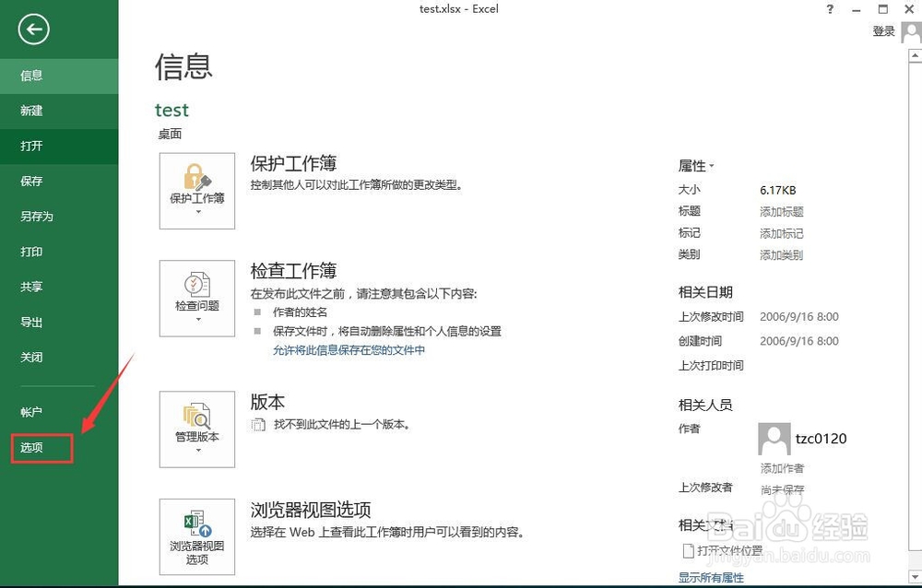Click 允许将此信息保存在您的文件中 link
Screen dimensions: 922x588
[349, 350]
